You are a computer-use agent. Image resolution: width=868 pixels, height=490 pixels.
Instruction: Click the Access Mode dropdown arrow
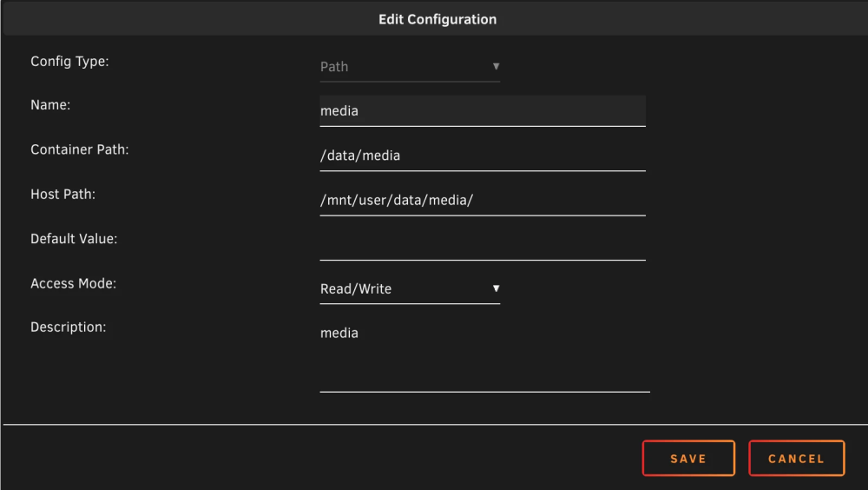click(x=496, y=288)
